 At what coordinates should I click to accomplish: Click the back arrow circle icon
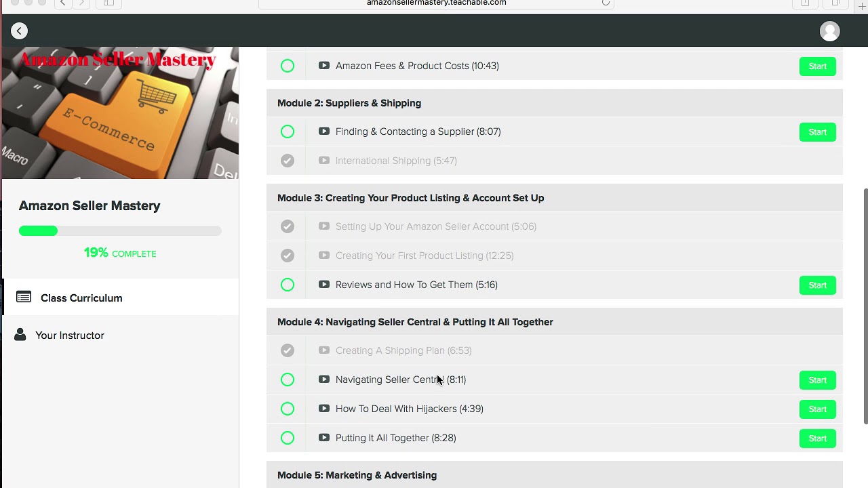pos(19,30)
